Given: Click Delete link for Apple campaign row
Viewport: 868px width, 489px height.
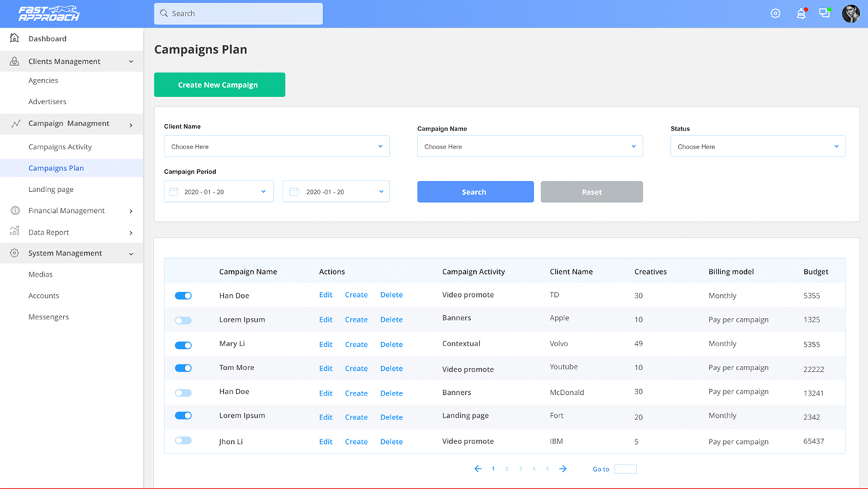Looking at the screenshot, I should 391,319.
